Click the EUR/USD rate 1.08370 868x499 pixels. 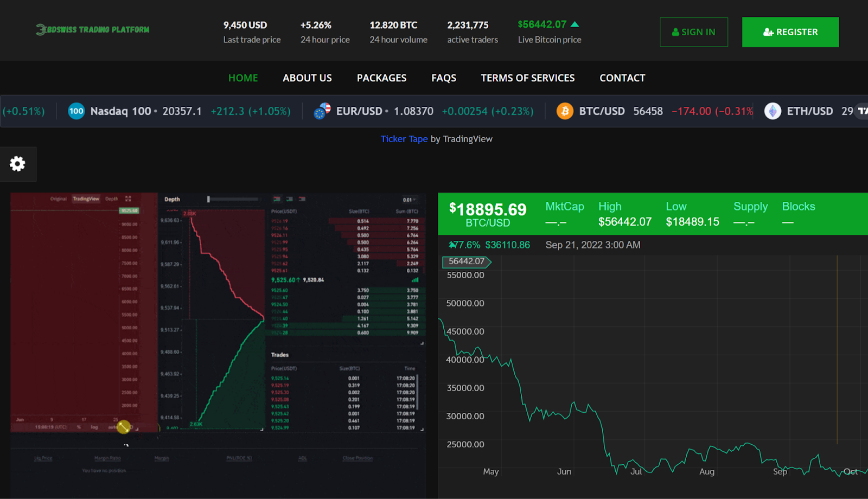point(413,111)
